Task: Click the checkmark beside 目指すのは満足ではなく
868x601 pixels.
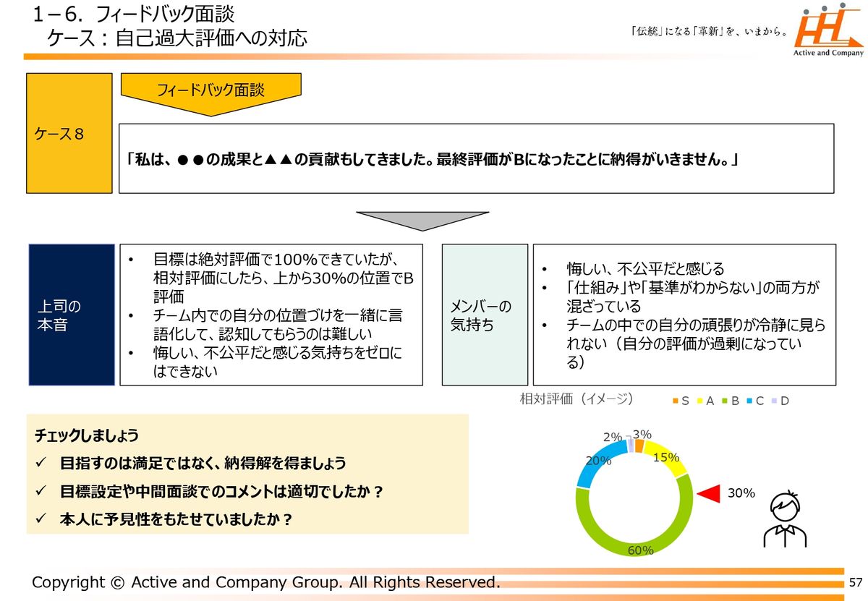Action: (x=42, y=463)
